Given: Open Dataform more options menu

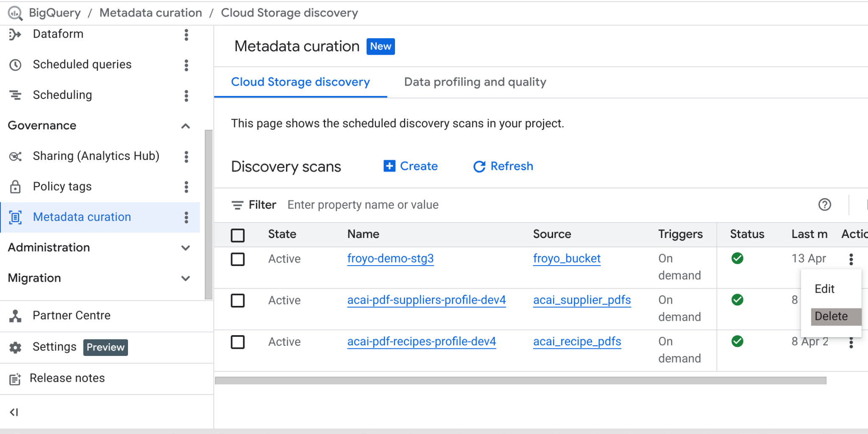Looking at the screenshot, I should 186,35.
